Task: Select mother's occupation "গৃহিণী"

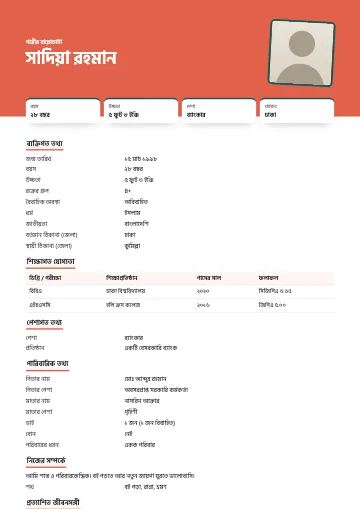Action: point(131,412)
